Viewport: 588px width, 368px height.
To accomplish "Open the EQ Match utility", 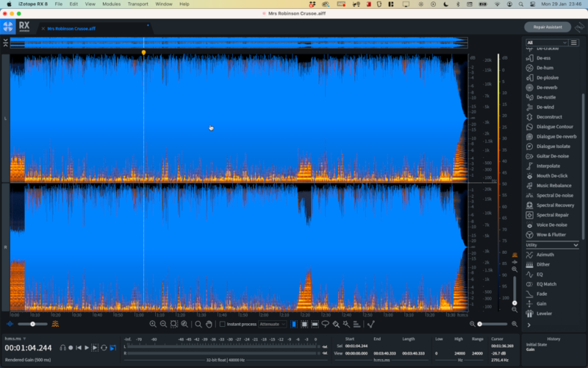I will tap(548, 284).
